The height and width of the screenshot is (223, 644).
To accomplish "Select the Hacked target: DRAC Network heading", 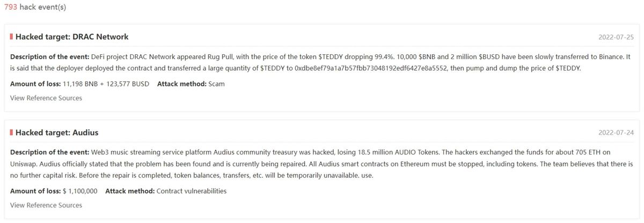I will point(72,37).
